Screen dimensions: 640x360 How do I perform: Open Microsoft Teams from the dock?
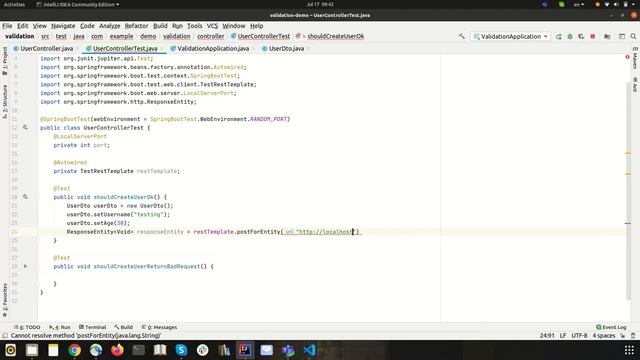click(288, 350)
